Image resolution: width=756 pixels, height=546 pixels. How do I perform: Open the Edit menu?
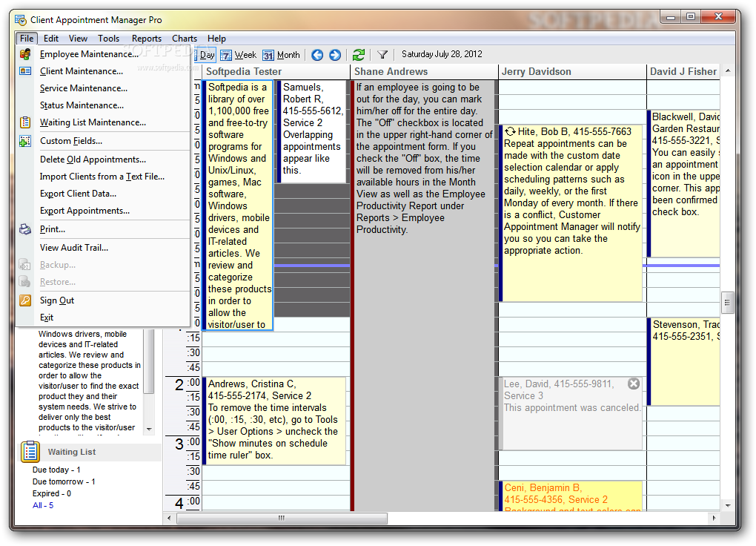(50, 38)
